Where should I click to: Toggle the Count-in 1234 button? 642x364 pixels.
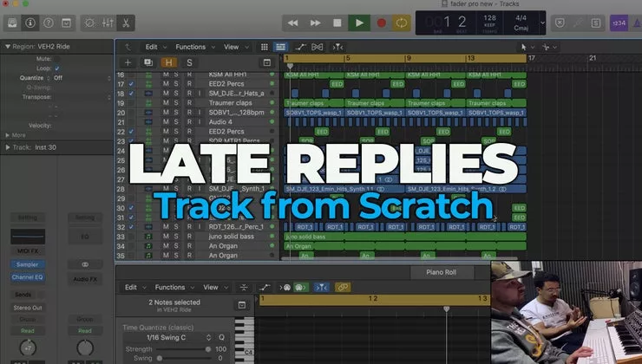coord(619,23)
